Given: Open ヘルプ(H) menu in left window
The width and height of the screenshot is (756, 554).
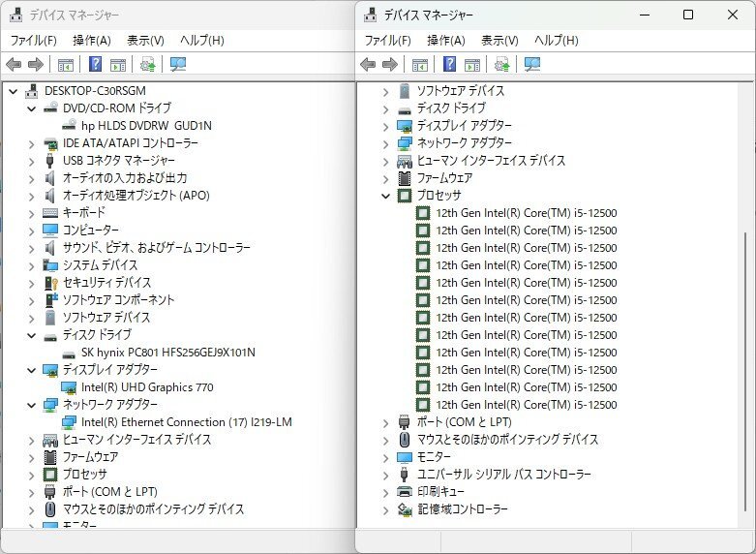Looking at the screenshot, I should (201, 40).
